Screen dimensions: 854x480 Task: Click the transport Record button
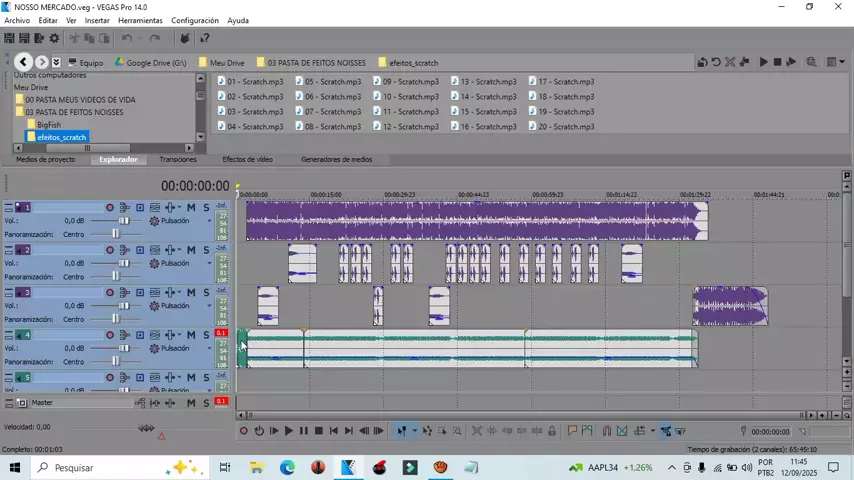point(243,431)
